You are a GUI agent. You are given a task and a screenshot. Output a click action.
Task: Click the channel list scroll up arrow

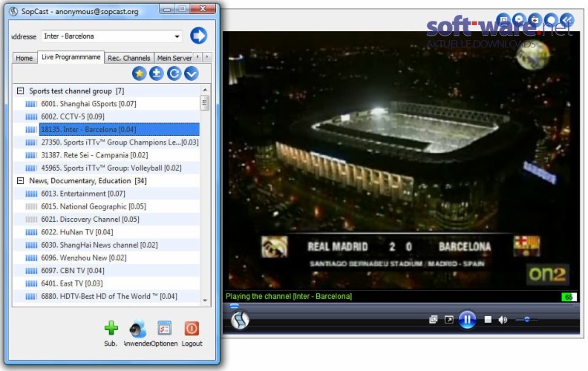[x=205, y=90]
